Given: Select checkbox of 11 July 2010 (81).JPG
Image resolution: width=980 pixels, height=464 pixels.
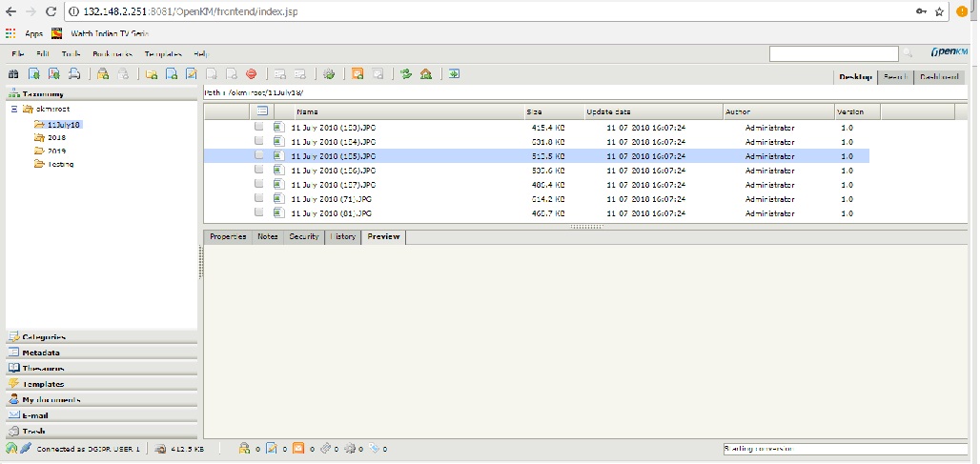Looking at the screenshot, I should 258,212.
